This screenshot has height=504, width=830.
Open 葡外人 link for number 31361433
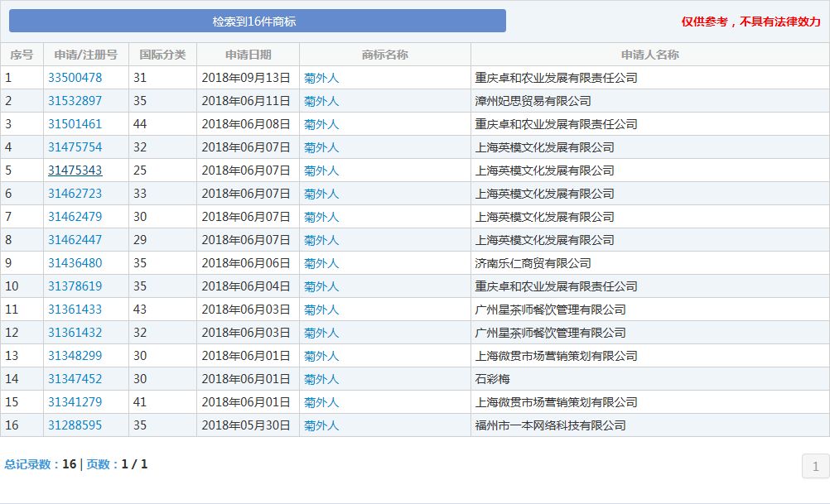pos(321,310)
